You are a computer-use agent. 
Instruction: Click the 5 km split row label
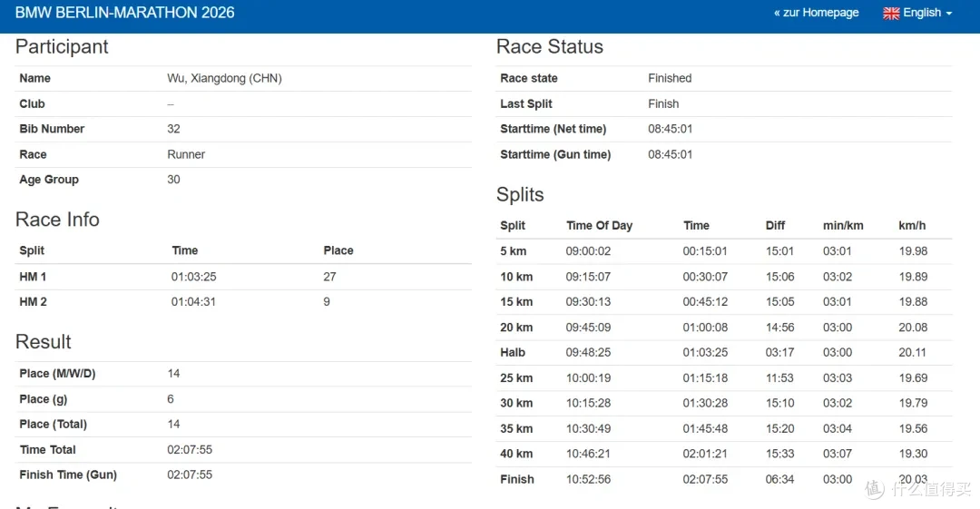[513, 251]
